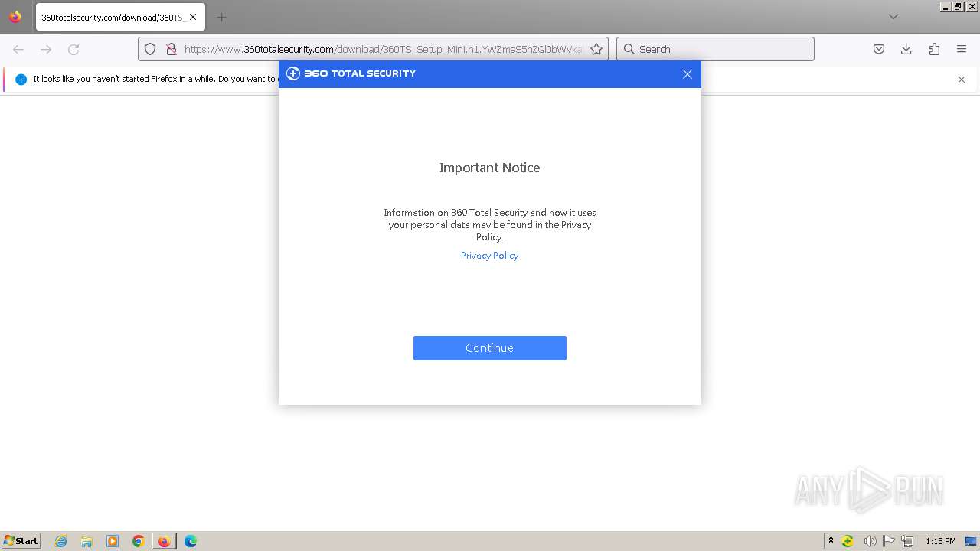
Task: Click the 1:15 PM system clock
Action: [940, 541]
